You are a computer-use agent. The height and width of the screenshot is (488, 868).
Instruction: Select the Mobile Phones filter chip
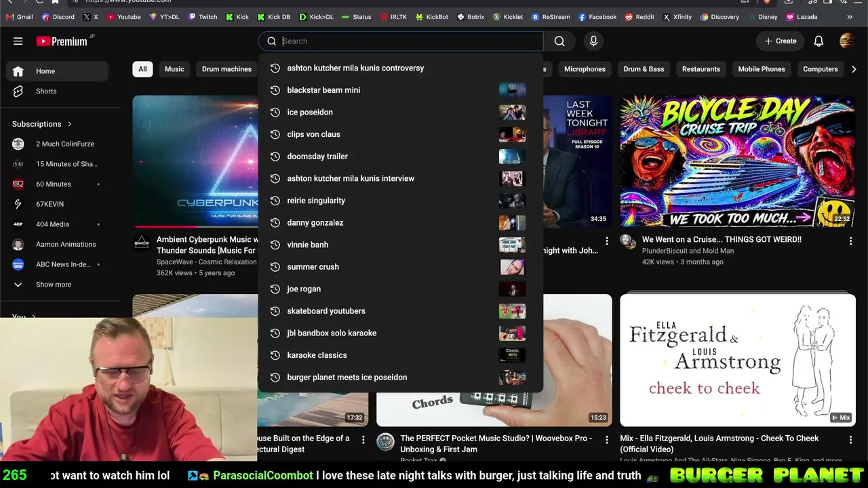pos(762,69)
